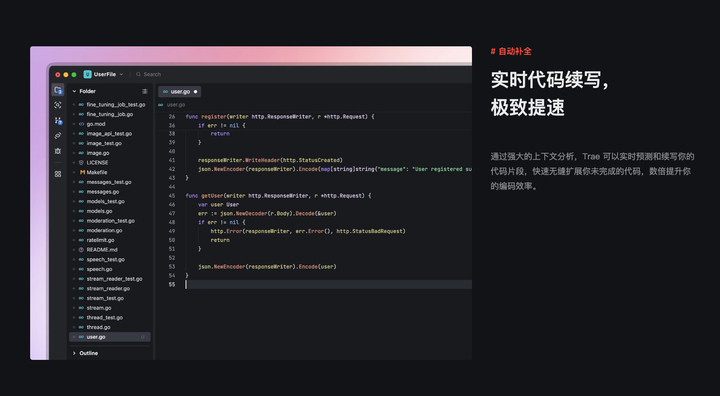This screenshot has width=720, height=396.
Task: Click the UserFile project logo icon
Action: [x=87, y=74]
